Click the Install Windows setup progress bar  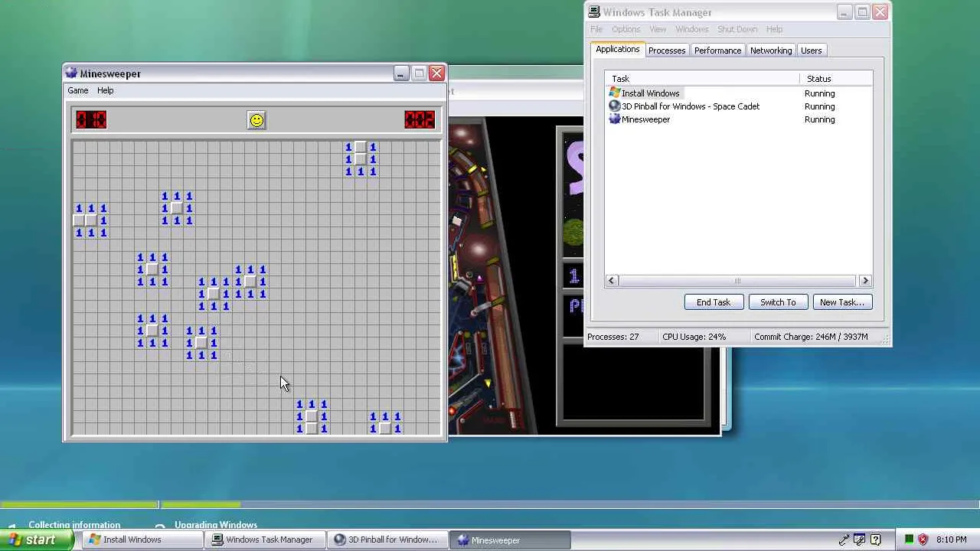(x=490, y=505)
